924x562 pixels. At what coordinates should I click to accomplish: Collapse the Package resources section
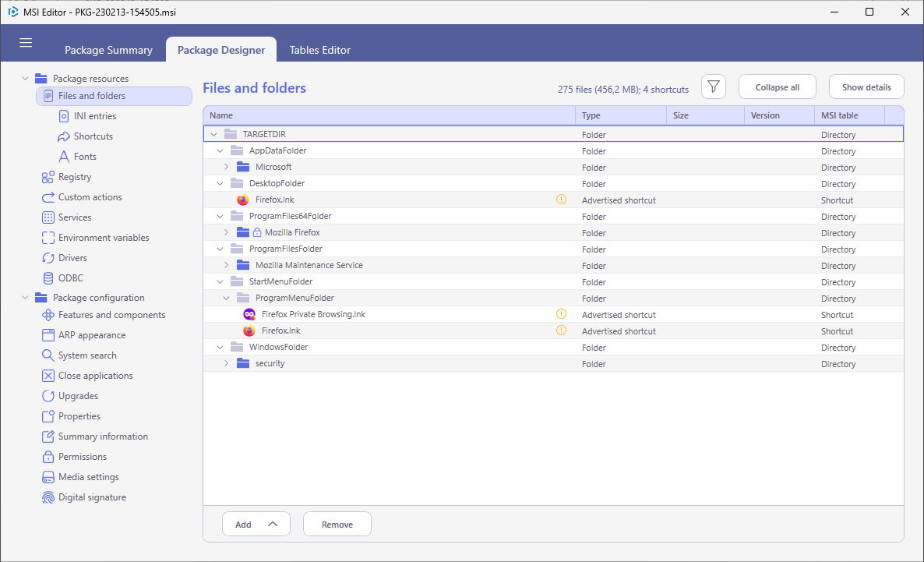[25, 79]
